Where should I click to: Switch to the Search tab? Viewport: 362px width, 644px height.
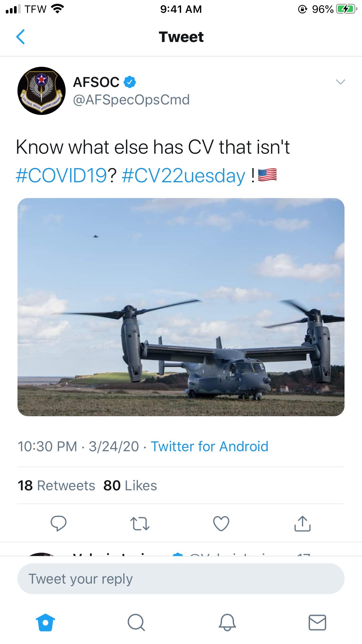(x=136, y=622)
